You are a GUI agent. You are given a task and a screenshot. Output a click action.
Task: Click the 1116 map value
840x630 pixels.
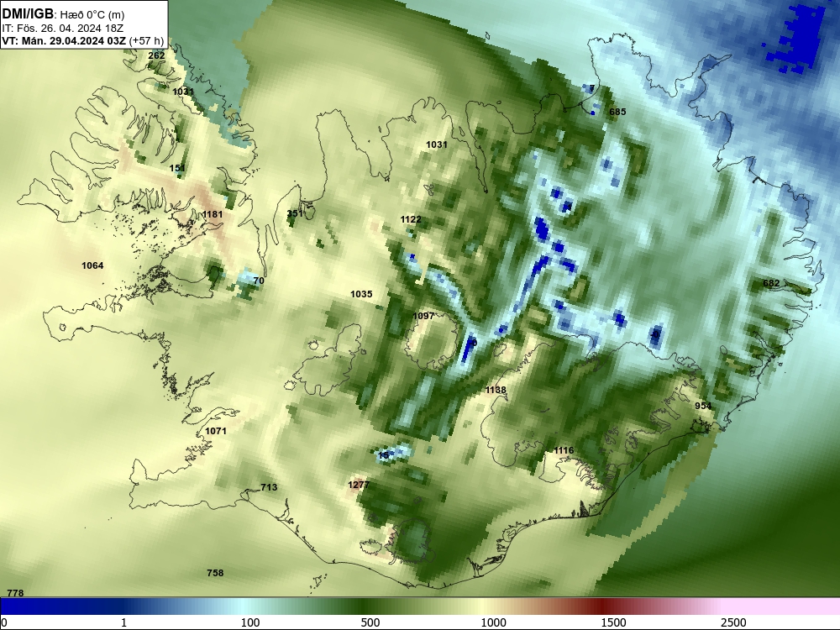pyautogui.click(x=564, y=450)
